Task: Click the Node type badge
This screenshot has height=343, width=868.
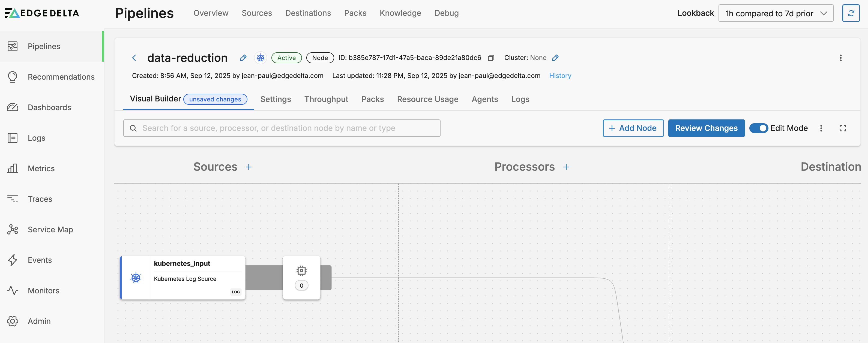Action: point(320,58)
